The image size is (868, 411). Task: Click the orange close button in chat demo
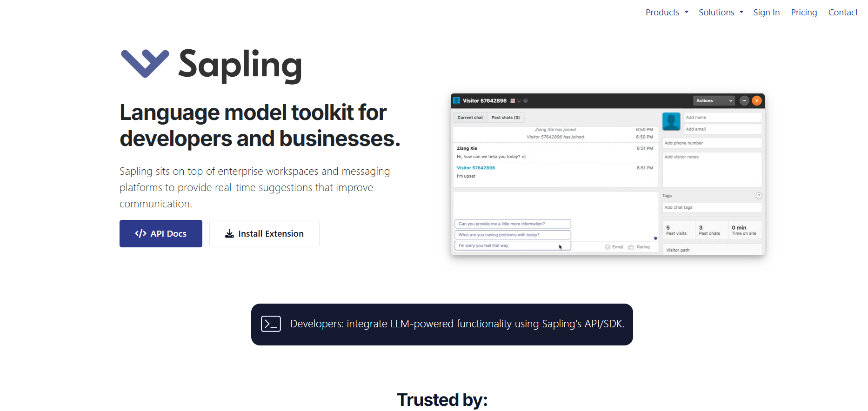(757, 100)
